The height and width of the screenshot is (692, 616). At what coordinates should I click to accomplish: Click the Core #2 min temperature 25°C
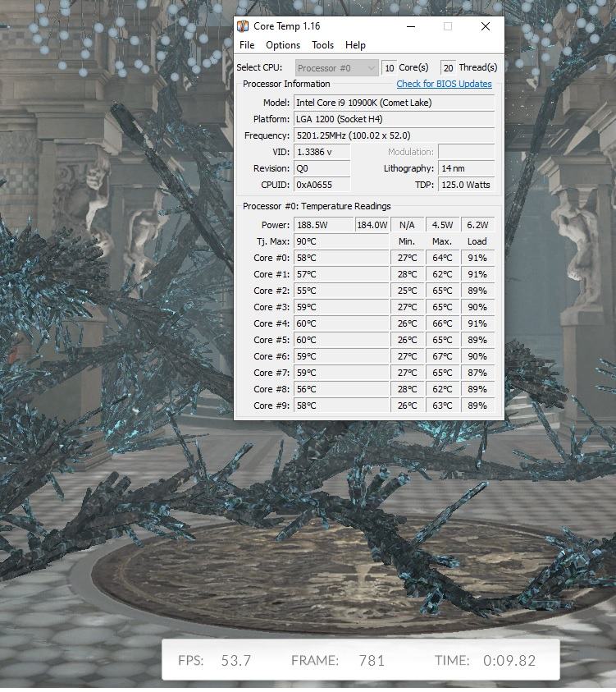407,291
